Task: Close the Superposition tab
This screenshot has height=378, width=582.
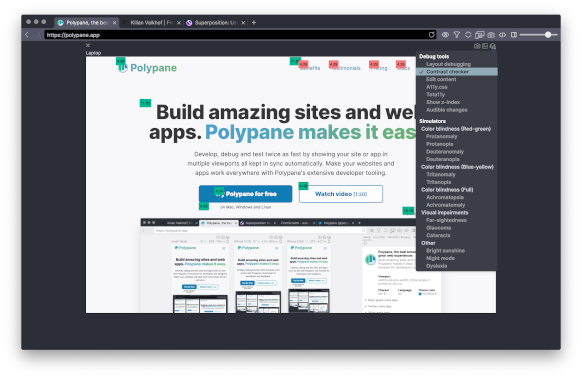Action: coord(243,23)
